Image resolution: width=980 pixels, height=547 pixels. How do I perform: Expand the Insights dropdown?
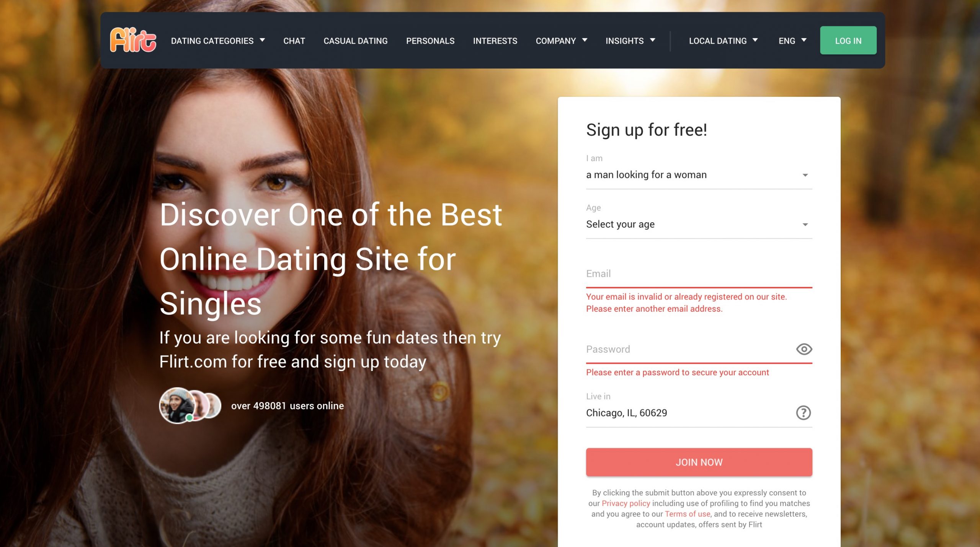630,41
